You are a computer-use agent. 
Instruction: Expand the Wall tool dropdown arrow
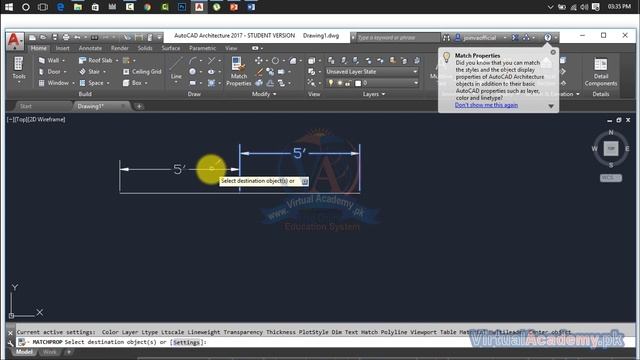point(64,60)
